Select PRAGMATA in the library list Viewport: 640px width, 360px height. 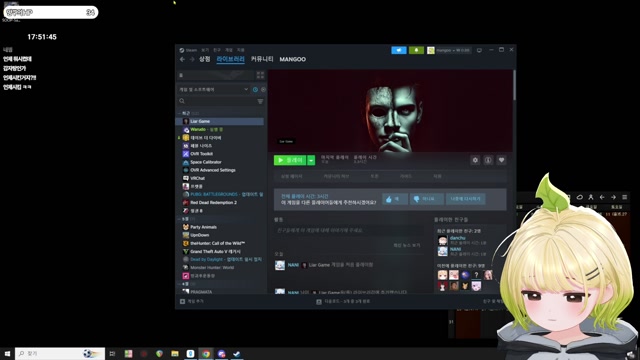click(220, 292)
